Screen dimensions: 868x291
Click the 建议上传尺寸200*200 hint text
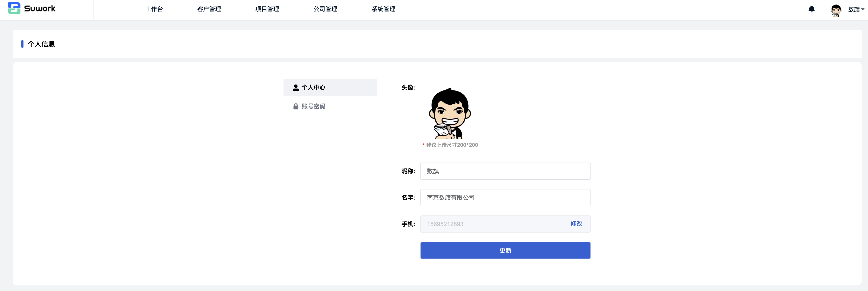click(452, 145)
